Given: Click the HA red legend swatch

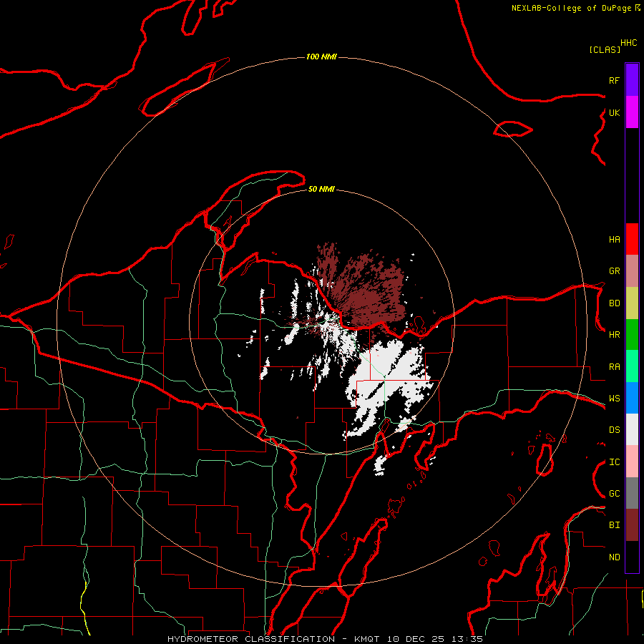Looking at the screenshot, I should (x=632, y=239).
